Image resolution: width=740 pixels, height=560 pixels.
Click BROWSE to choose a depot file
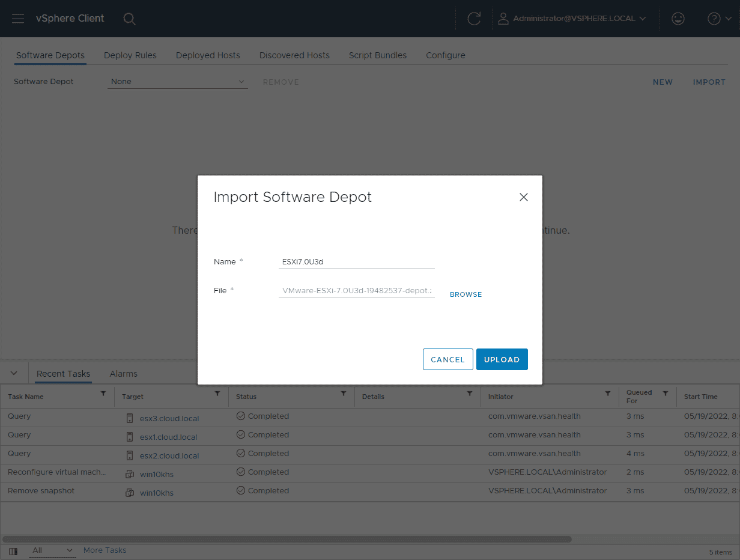[466, 294]
